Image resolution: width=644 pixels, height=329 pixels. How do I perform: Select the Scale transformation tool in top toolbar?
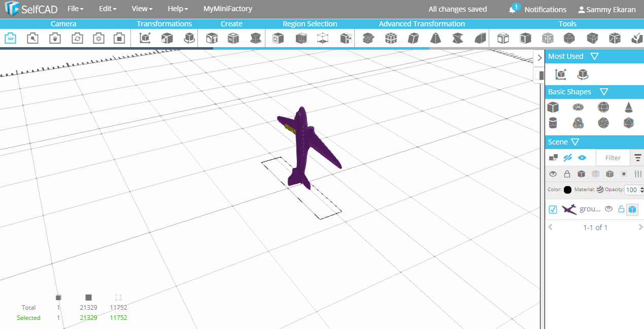(167, 38)
